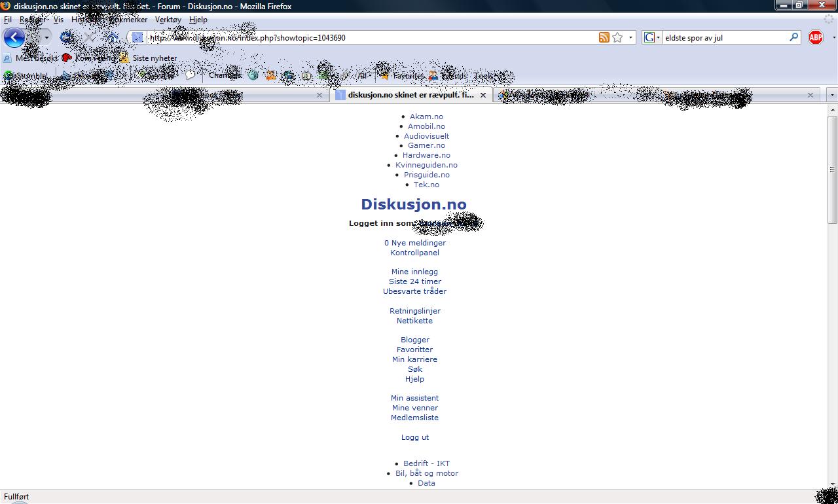Click the StumbleUpon Stumble button
This screenshot has width=838, height=504.
[26, 76]
